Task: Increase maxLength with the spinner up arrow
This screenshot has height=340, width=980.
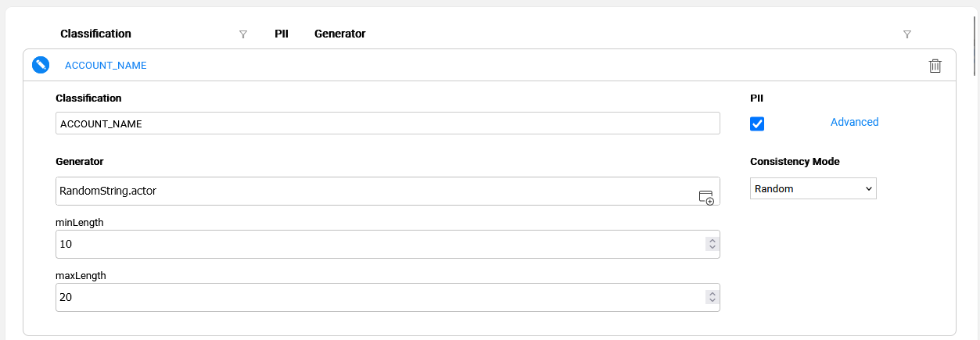Action: tap(712, 294)
